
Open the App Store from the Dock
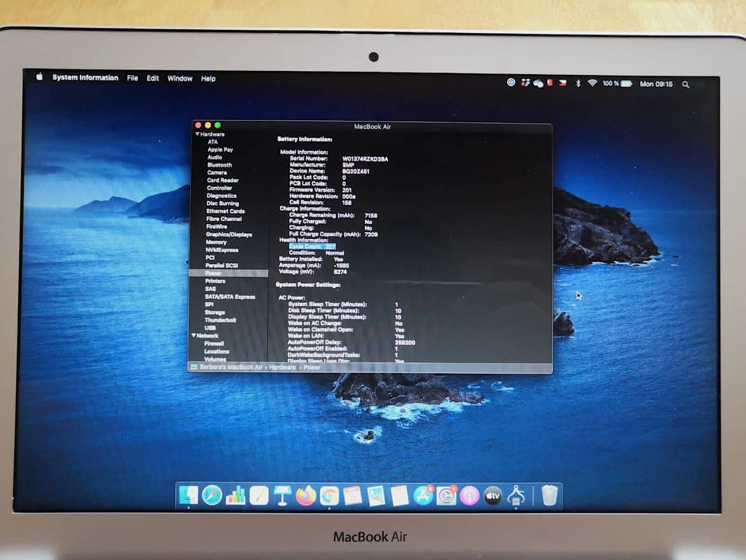[423, 496]
